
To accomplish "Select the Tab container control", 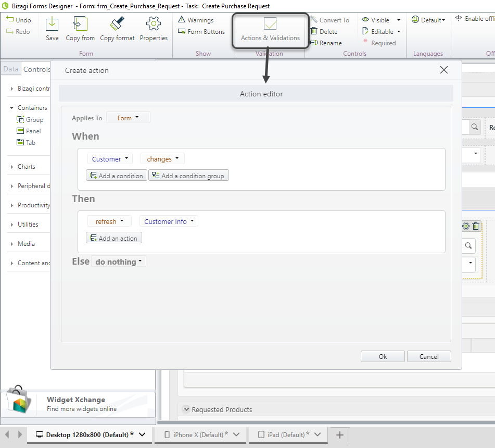I will click(26, 143).
